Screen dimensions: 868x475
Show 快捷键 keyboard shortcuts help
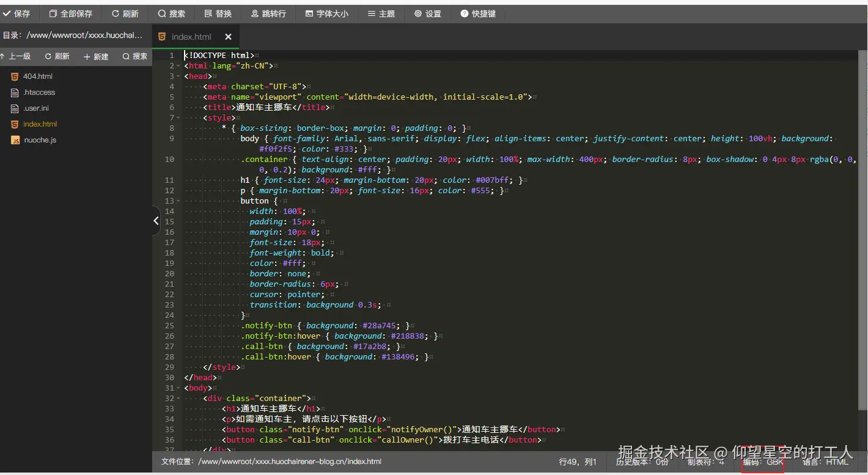click(x=478, y=13)
